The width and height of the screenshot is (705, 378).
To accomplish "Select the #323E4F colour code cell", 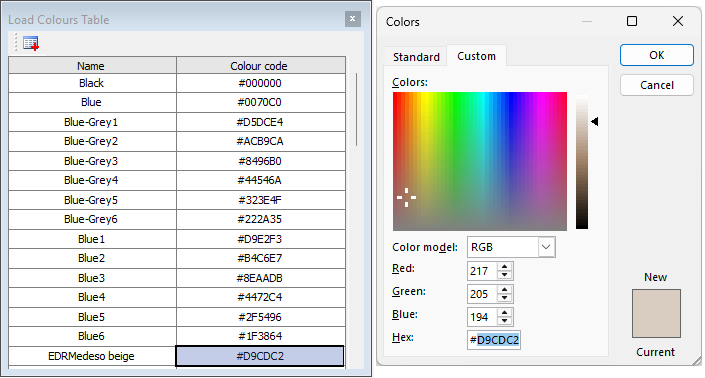I will tap(261, 200).
